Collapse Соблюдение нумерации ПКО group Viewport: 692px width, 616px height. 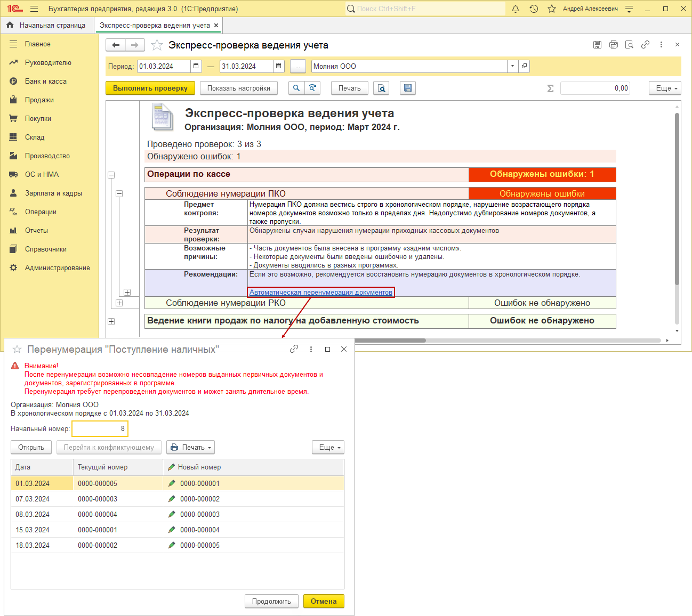(119, 194)
